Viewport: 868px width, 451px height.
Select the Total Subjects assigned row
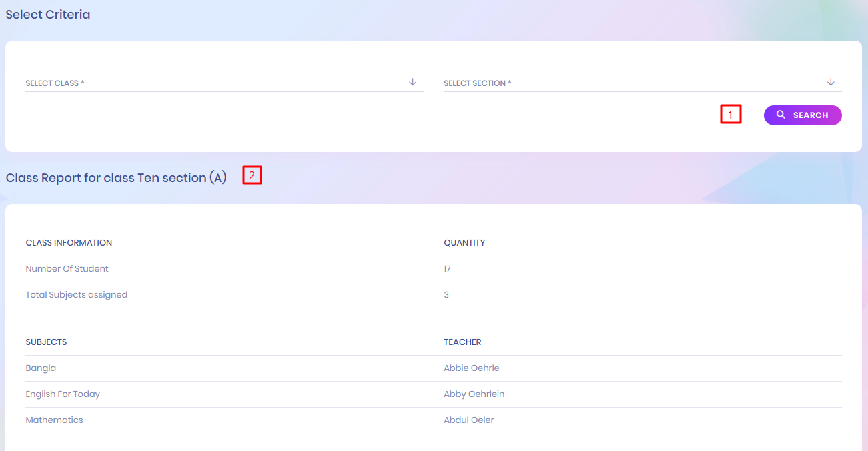click(x=76, y=295)
